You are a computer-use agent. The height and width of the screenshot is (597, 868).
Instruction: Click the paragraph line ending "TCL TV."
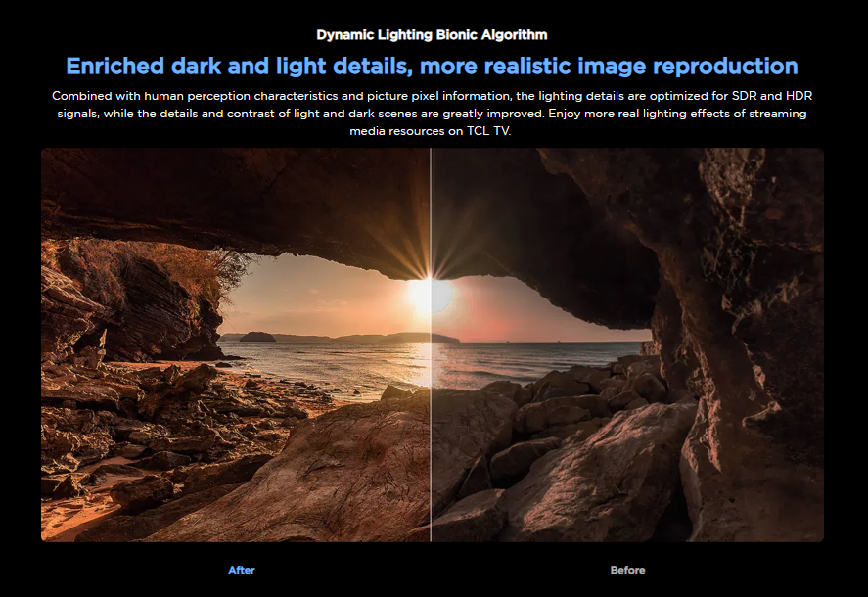431,131
